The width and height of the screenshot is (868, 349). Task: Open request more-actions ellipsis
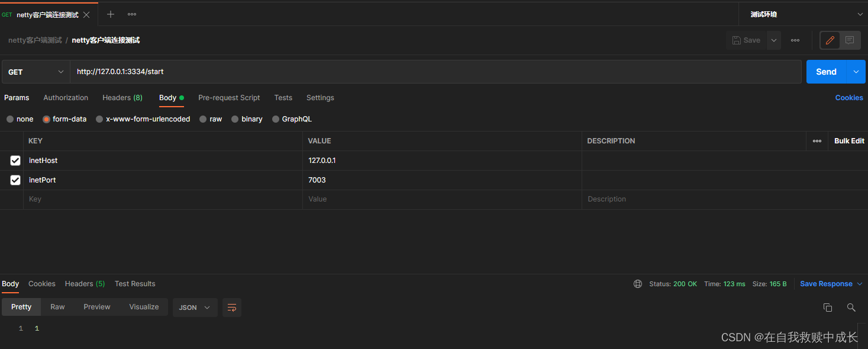click(x=795, y=40)
